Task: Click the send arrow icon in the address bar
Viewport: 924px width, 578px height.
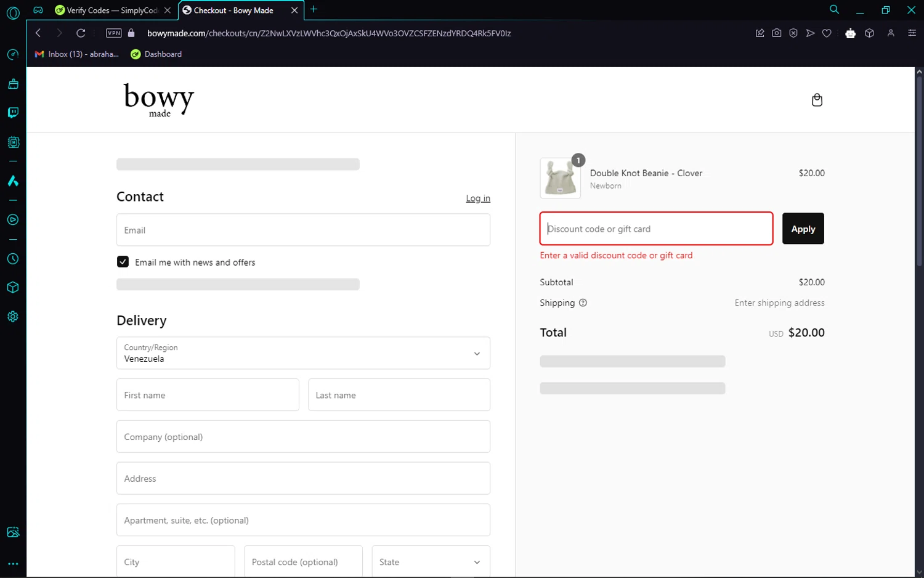Action: click(810, 33)
